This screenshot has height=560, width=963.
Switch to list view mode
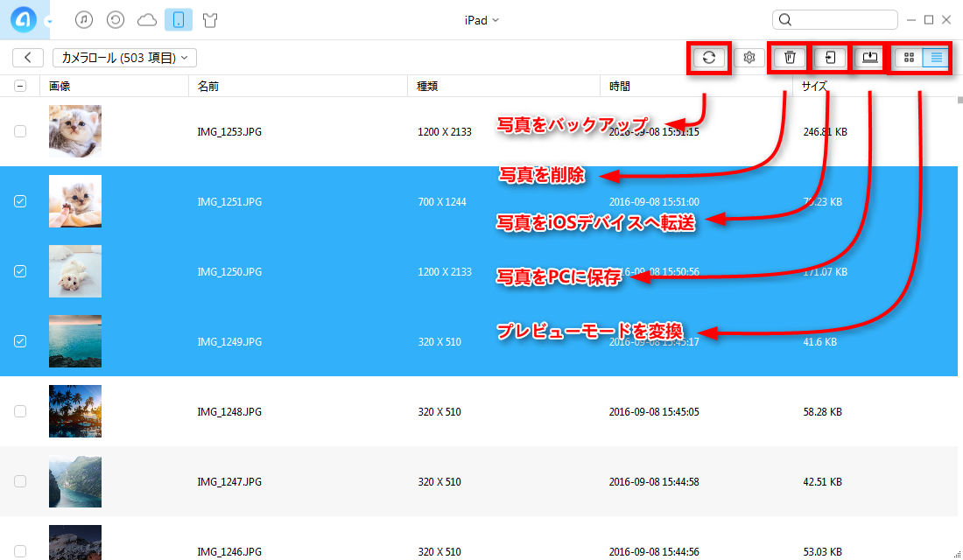click(936, 58)
